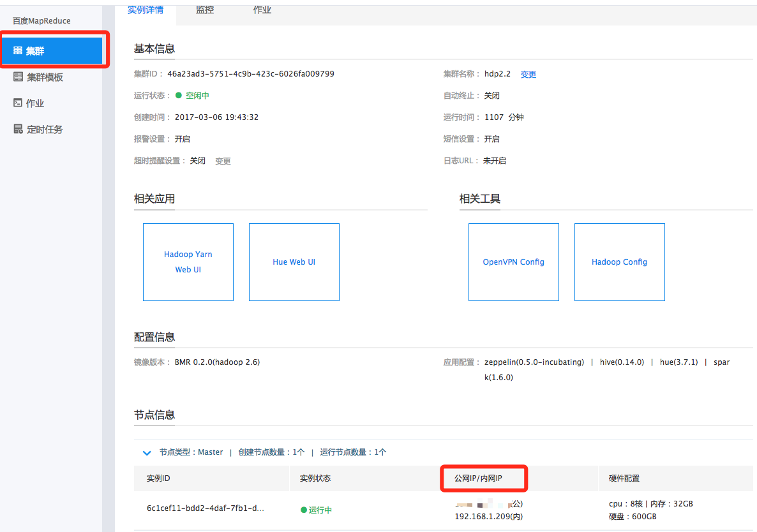Click the 创建节点数量:1个 text
Screen dimensions: 757x532
[271, 452]
